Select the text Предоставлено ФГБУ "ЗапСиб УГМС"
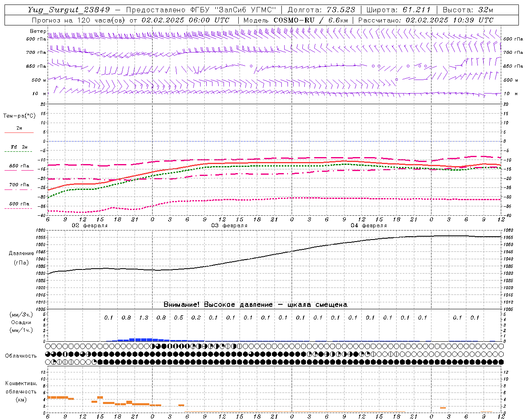 click(x=201, y=10)
